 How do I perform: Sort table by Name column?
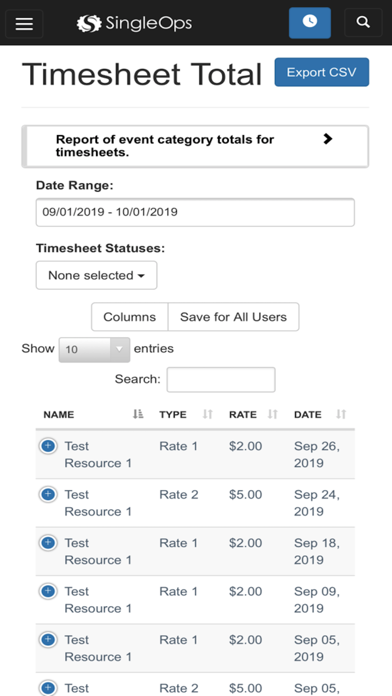coord(94,415)
